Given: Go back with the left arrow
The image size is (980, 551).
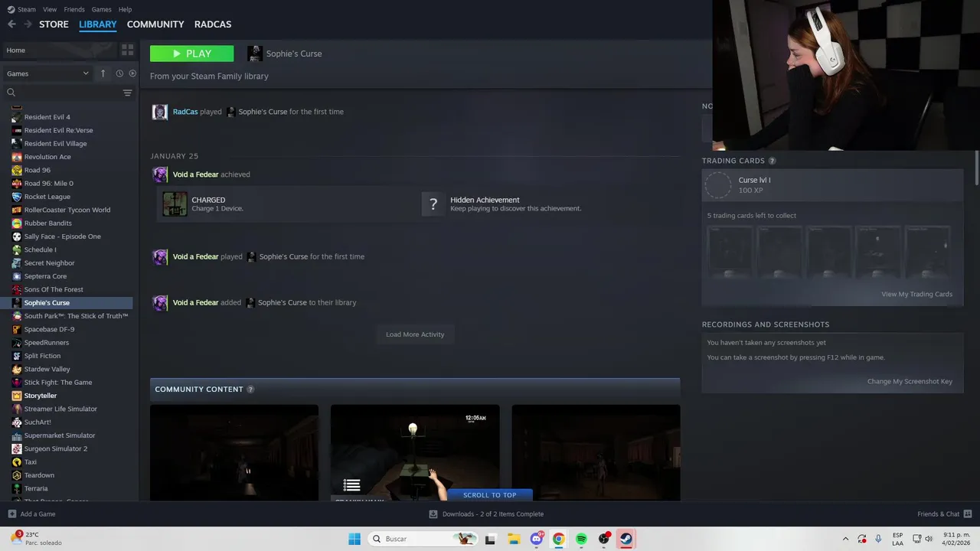Looking at the screenshot, I should tap(11, 24).
